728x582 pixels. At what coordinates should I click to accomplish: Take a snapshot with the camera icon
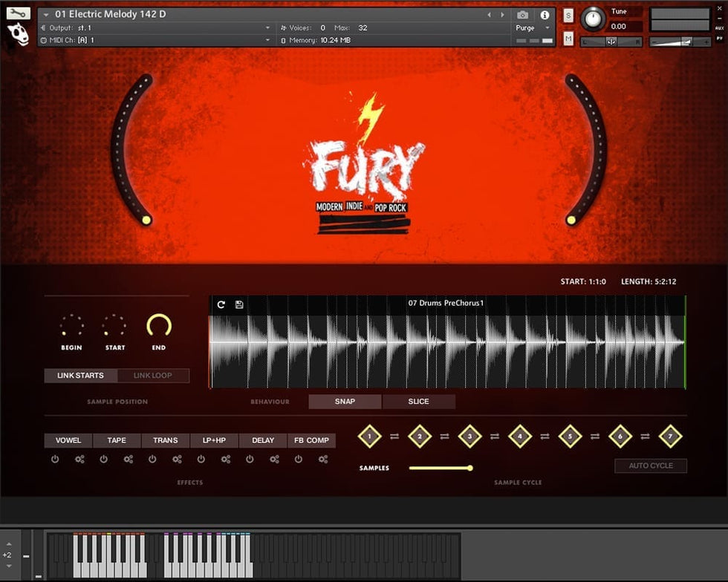tap(523, 15)
